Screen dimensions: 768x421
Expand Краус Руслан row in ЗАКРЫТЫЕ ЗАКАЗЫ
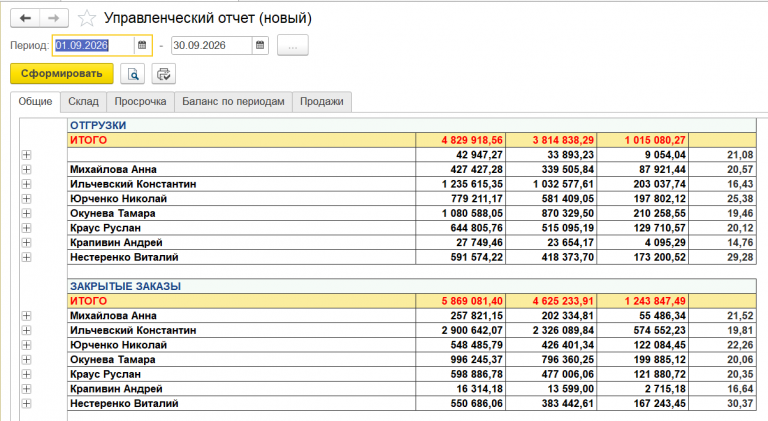(x=26, y=374)
